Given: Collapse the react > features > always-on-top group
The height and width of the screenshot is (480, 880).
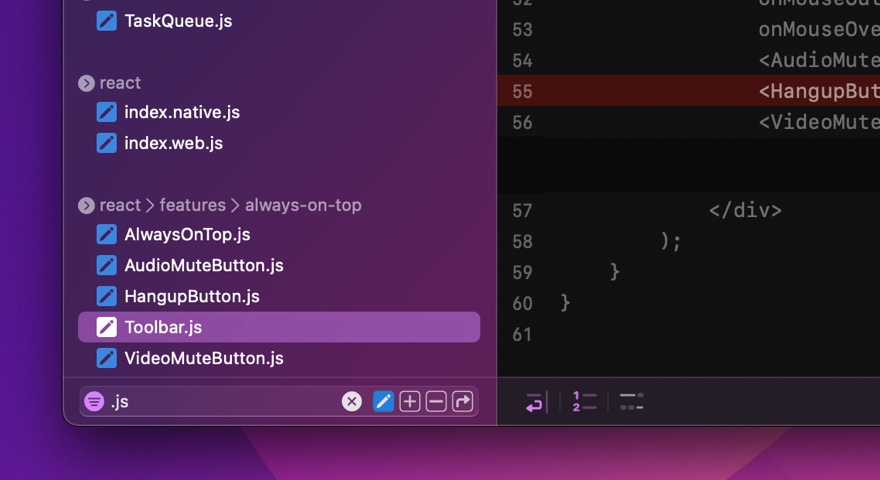Looking at the screenshot, I should [x=86, y=205].
